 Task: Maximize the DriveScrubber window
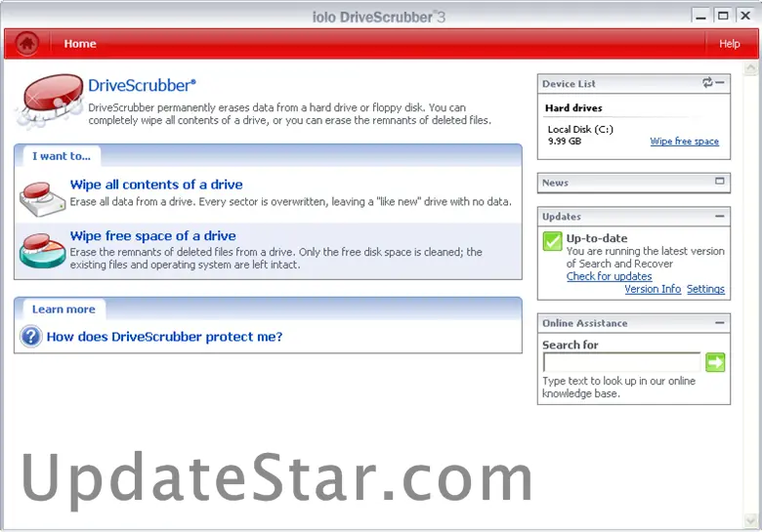point(723,16)
